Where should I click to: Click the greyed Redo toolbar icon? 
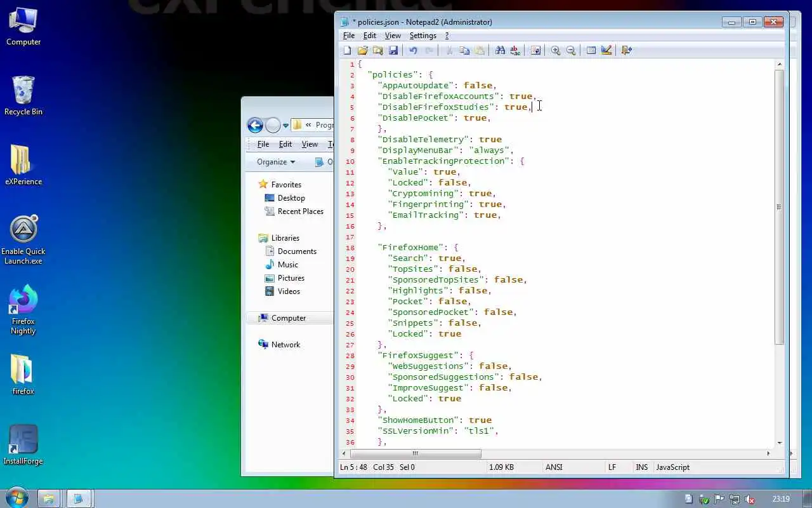(429, 50)
